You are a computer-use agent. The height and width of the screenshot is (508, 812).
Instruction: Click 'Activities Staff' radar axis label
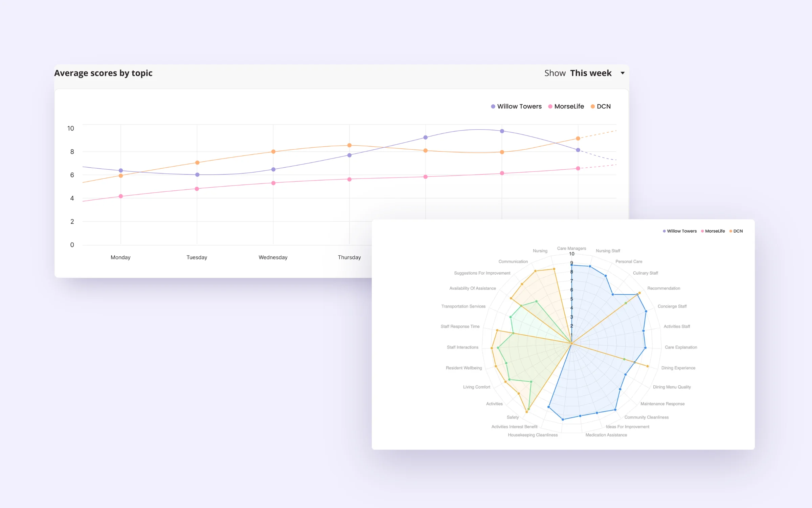[677, 326]
